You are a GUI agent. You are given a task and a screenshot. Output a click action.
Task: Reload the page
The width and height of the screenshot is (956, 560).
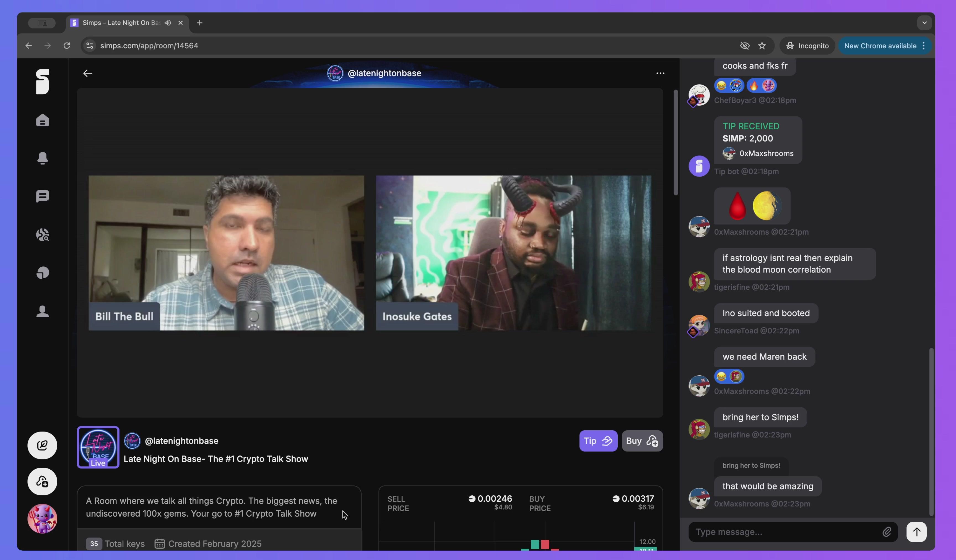pos(67,46)
